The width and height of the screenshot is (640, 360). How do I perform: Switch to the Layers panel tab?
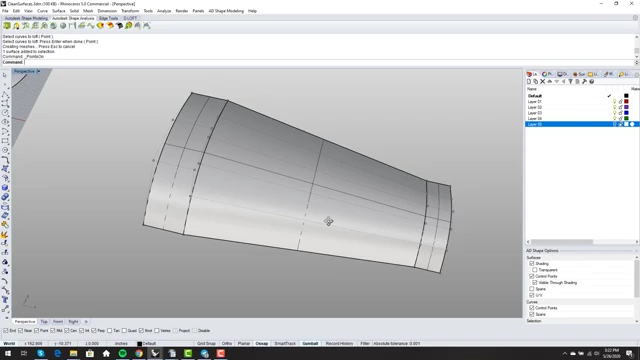[532, 74]
